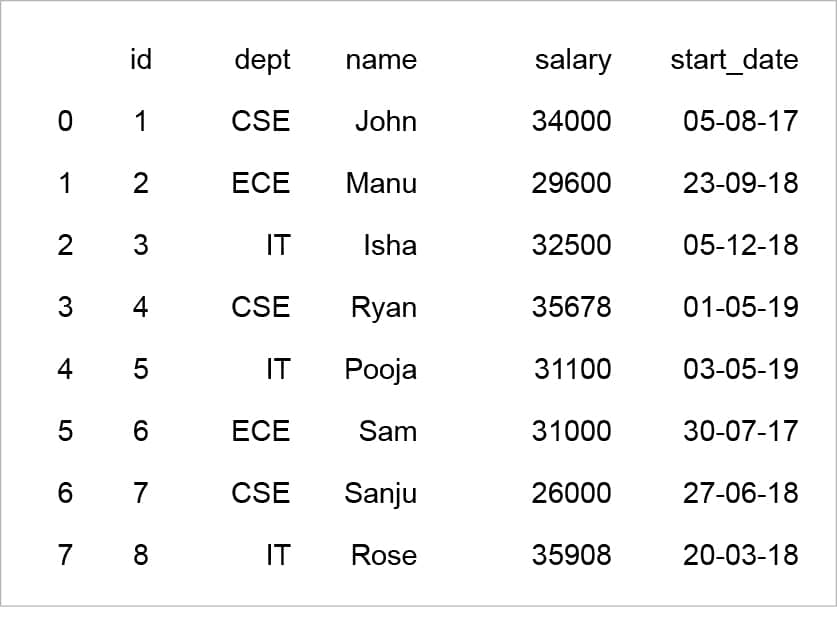Select the name cell John
Screen dimensions: 837x621
click(386, 122)
